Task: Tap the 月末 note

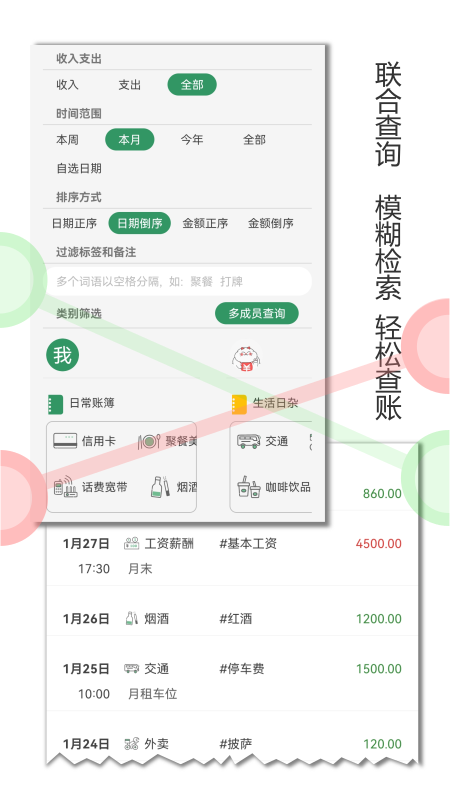Action: pyautogui.click(x=140, y=569)
